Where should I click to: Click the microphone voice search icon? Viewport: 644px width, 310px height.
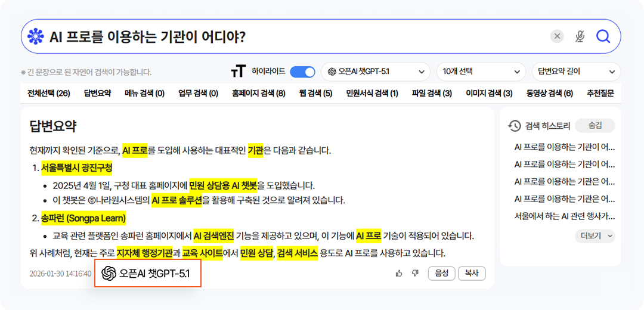(x=580, y=37)
